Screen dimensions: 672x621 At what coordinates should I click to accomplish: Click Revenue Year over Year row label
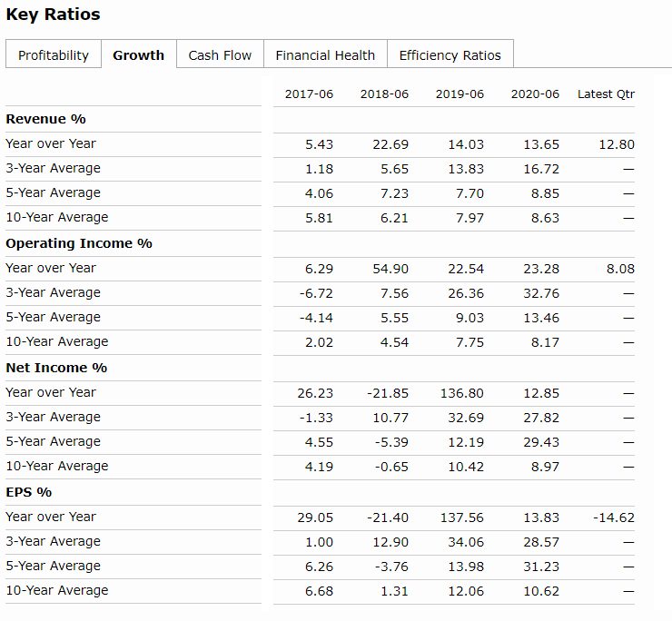(x=51, y=143)
